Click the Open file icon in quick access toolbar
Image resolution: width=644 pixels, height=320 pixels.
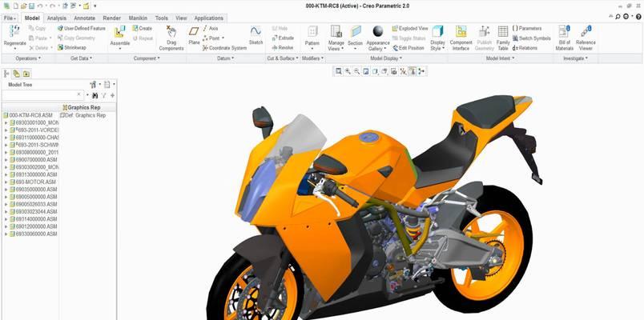(x=23, y=6)
